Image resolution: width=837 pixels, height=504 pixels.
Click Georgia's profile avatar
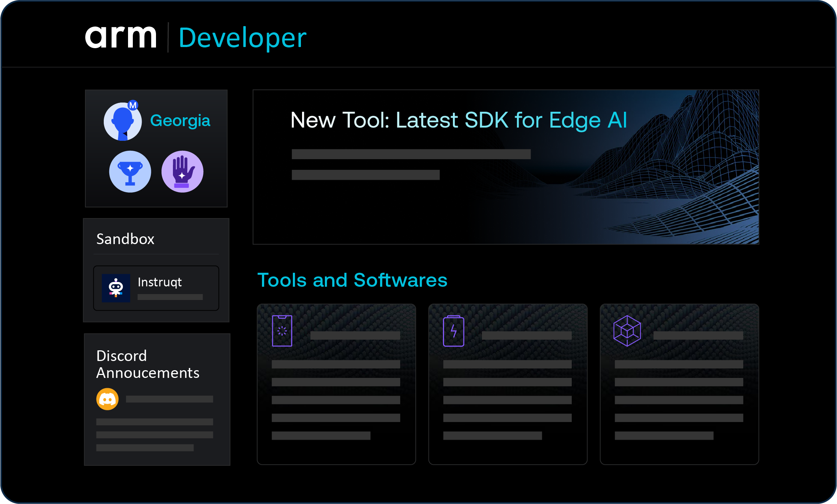(122, 122)
